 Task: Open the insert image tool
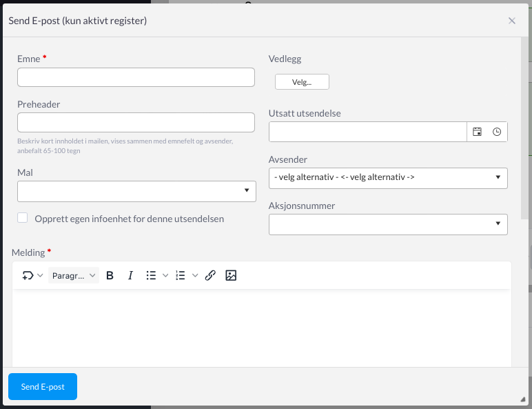[231, 275]
